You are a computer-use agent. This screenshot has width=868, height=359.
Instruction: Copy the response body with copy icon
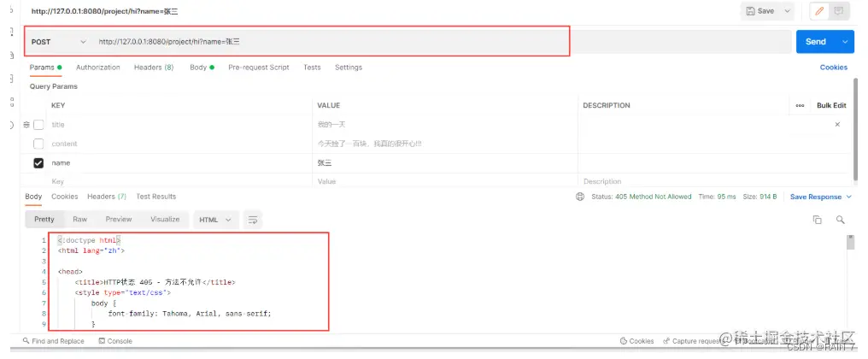pyautogui.click(x=817, y=220)
